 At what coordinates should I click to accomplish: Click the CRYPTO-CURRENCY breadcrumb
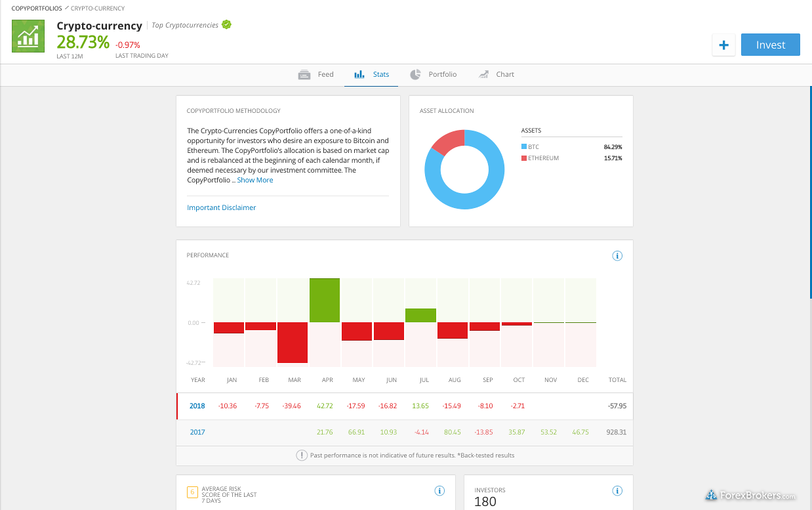98,9
